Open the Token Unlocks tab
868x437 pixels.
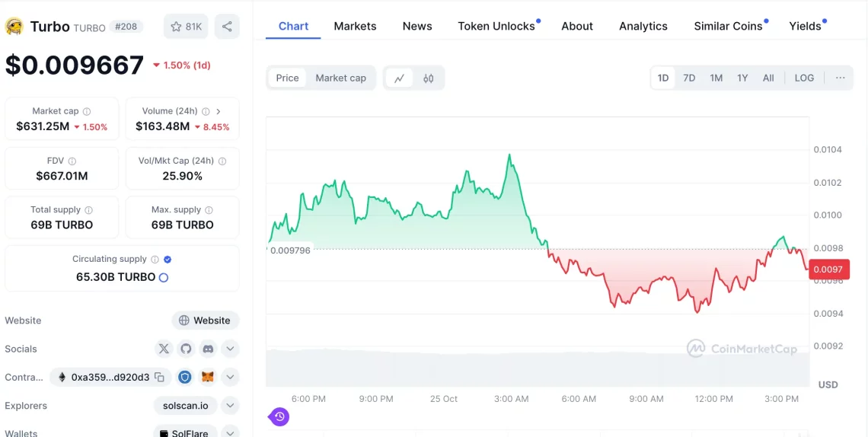pos(496,26)
